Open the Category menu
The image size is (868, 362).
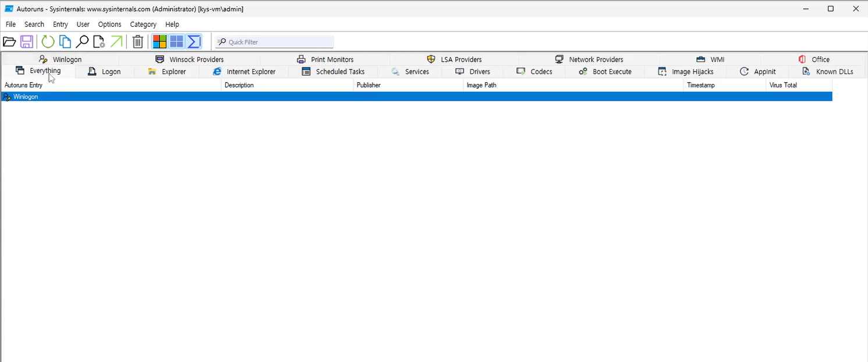[143, 24]
